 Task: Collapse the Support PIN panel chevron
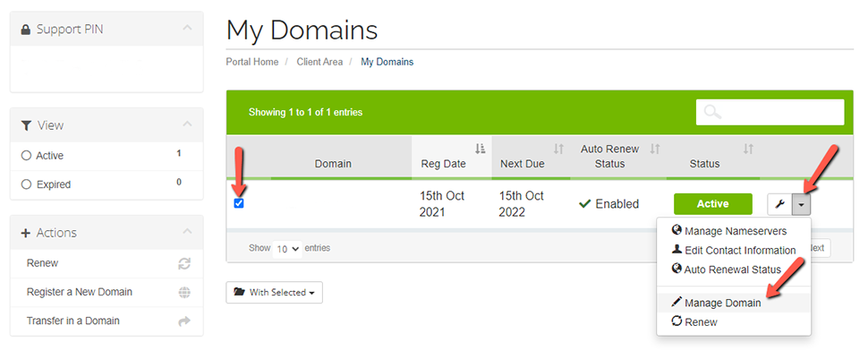[x=187, y=28]
